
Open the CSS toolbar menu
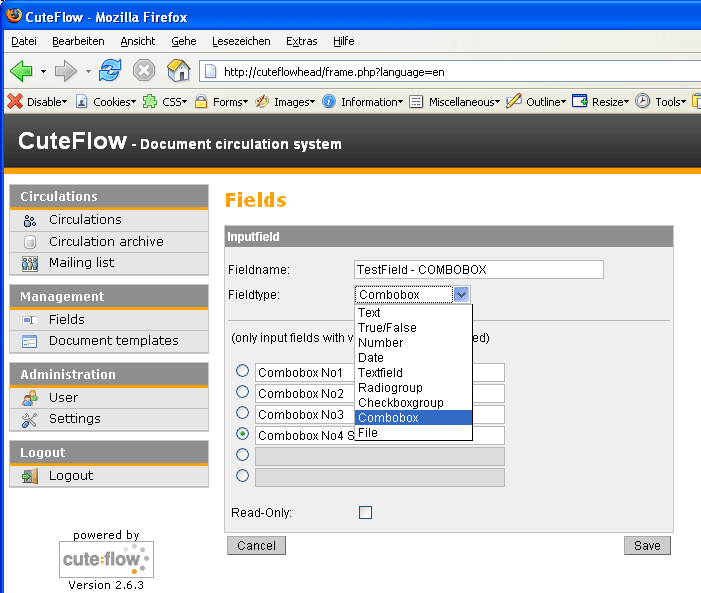coord(165,102)
